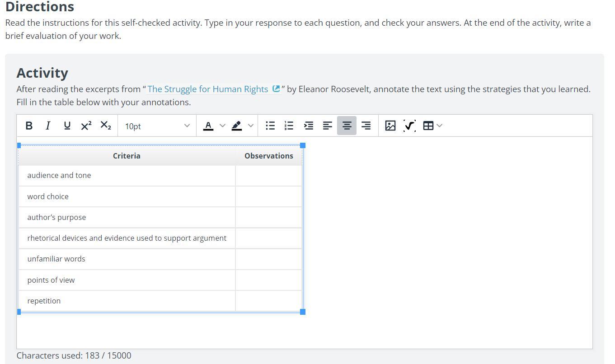Insert an image
Image resolution: width=615 pixels, height=364 pixels.
click(x=390, y=126)
